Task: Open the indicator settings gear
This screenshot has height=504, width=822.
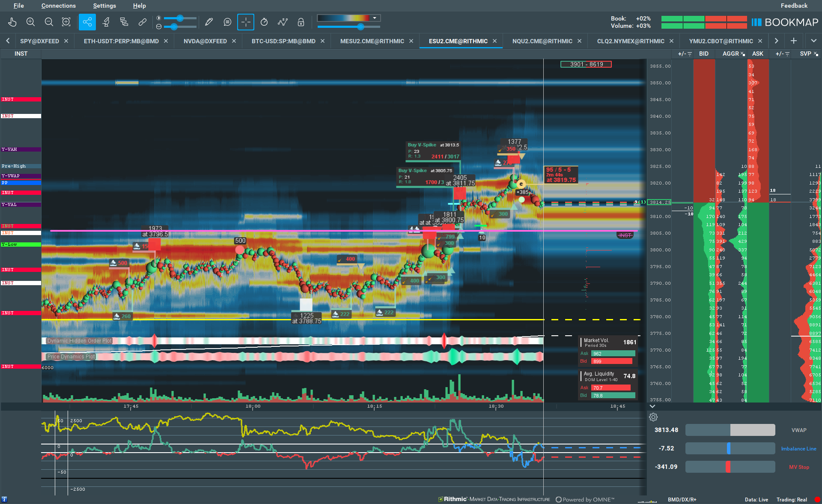Action: point(653,417)
